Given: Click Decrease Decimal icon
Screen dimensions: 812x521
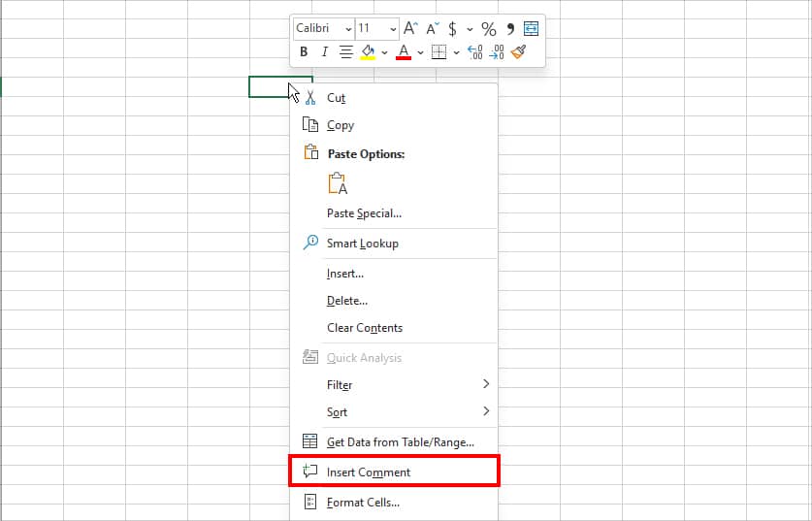Looking at the screenshot, I should click(x=496, y=51).
